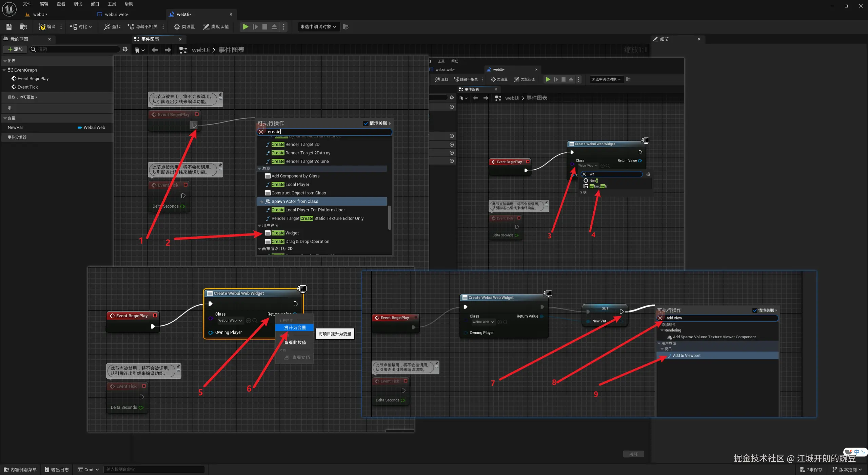Click the 添加 button in My Blueprint
This screenshot has width=868, height=475.
(x=15, y=49)
